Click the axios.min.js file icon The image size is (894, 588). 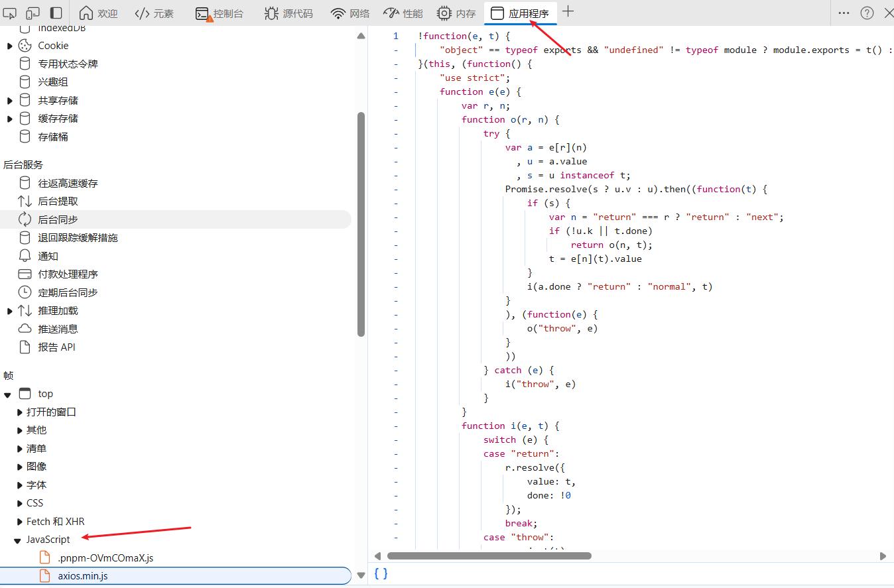[45, 576]
